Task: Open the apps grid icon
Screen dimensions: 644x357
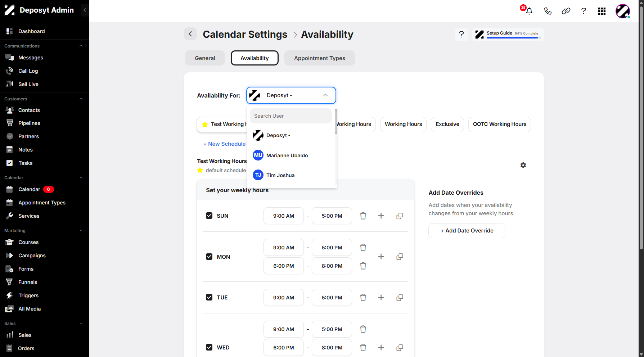Action: point(602,11)
